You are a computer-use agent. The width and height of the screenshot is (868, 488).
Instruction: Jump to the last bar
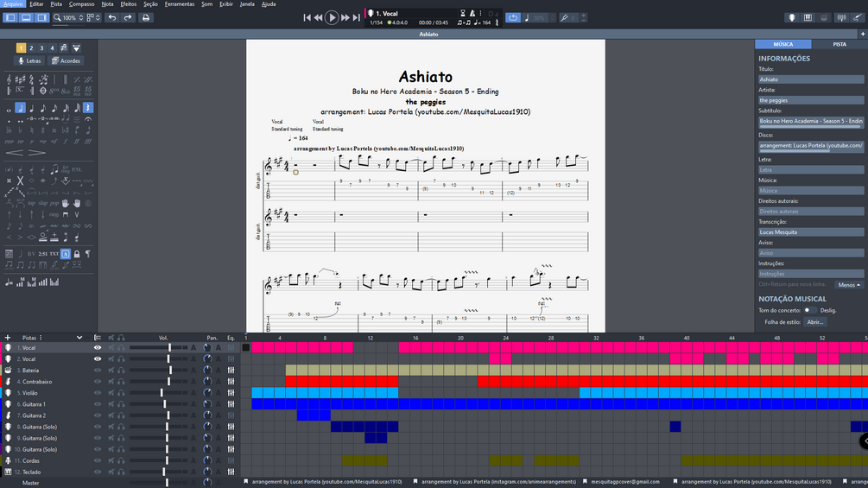pos(356,17)
